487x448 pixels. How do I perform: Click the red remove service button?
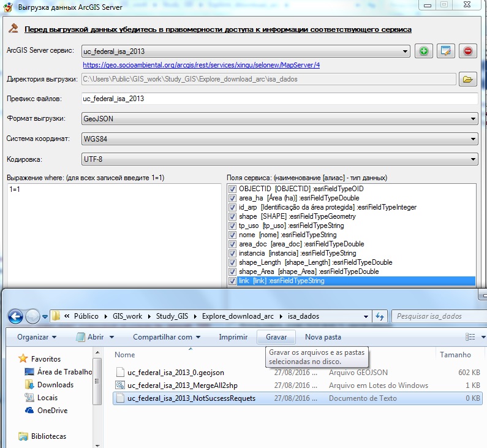(x=468, y=51)
